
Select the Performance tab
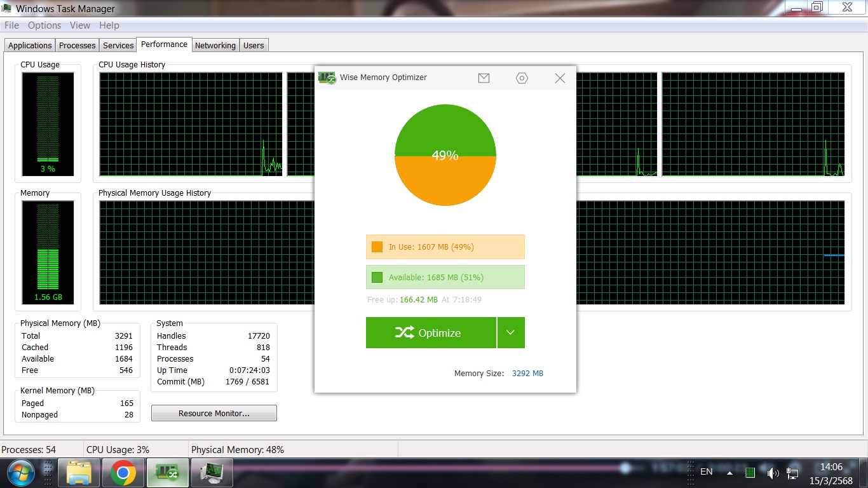pos(164,44)
